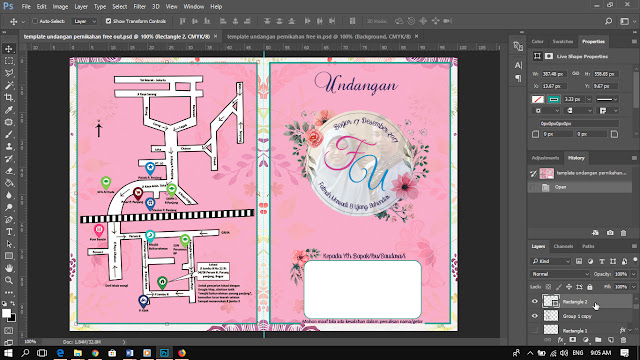Image resolution: width=640 pixels, height=360 pixels.
Task: Select the Magic Wand tool
Action: (9, 85)
